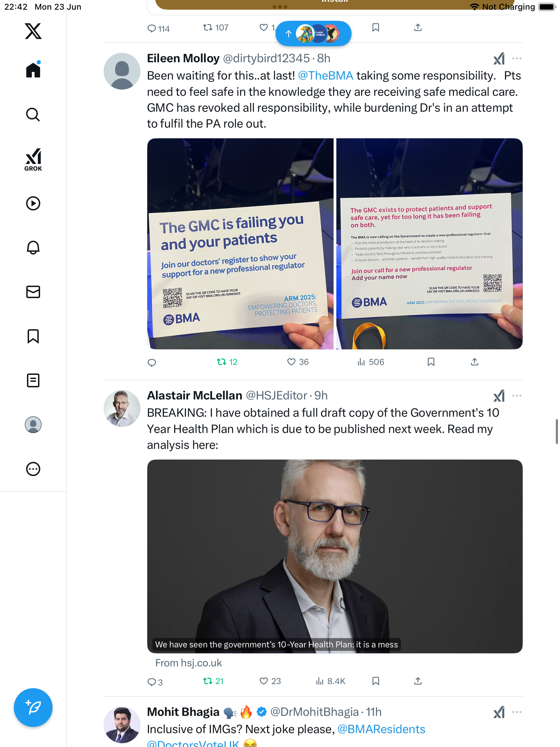Tap the new posts pill to jump up
The height and width of the screenshot is (747, 560).
[314, 34]
